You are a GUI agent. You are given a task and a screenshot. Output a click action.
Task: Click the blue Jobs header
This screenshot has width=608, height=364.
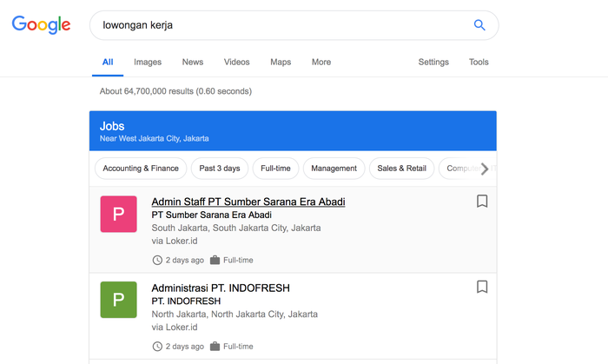293,130
